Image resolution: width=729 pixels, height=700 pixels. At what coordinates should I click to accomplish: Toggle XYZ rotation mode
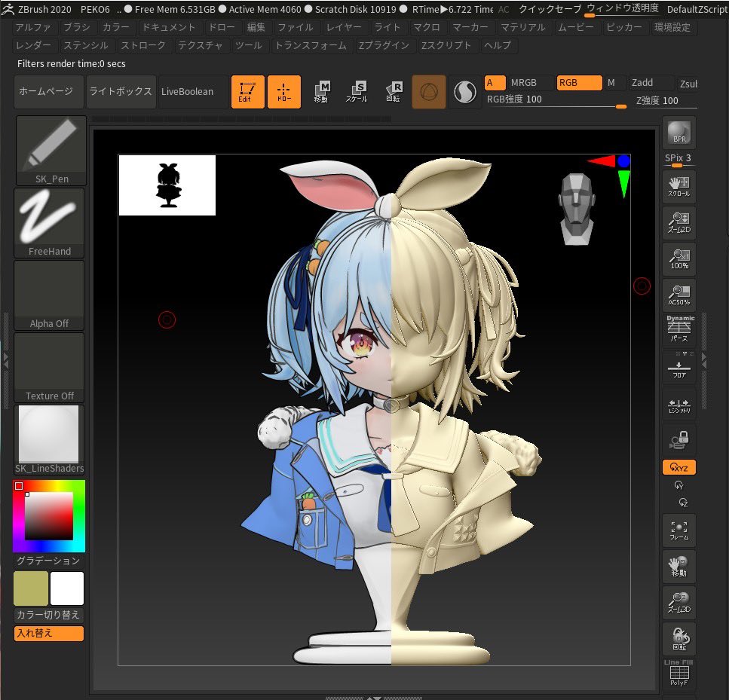click(678, 467)
